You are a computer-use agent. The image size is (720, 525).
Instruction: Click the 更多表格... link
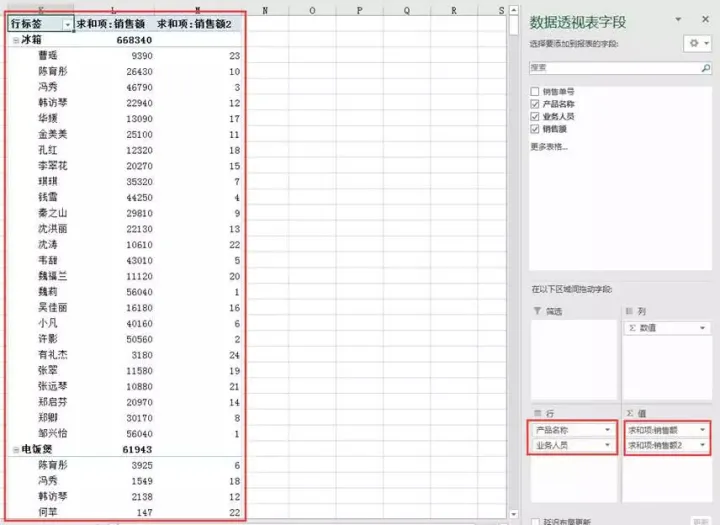coord(549,147)
